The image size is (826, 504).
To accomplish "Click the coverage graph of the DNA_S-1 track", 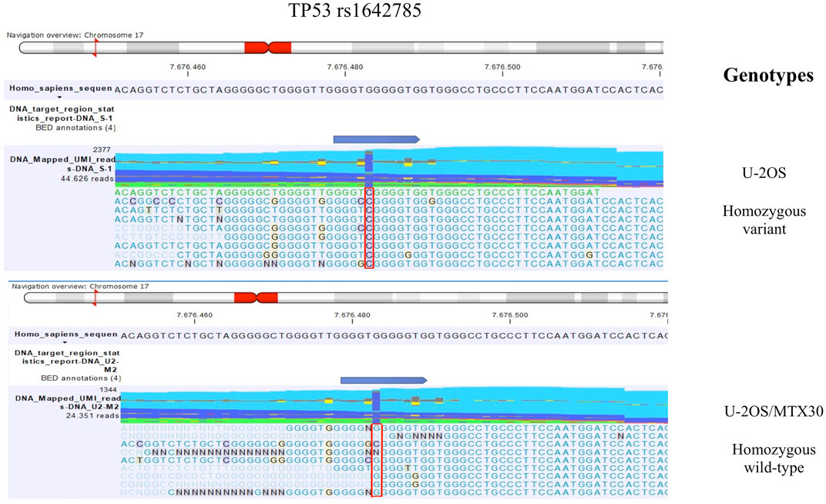I will tap(389, 167).
